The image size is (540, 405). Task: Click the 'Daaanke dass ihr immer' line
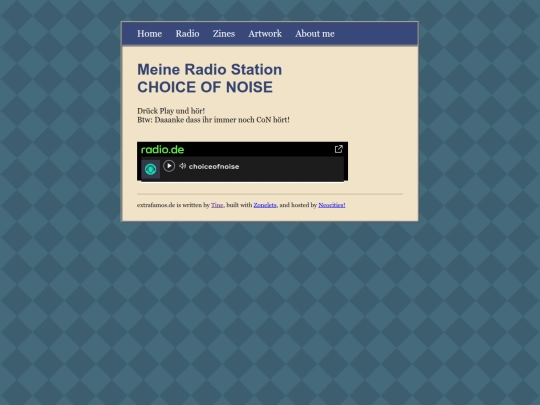point(213,120)
